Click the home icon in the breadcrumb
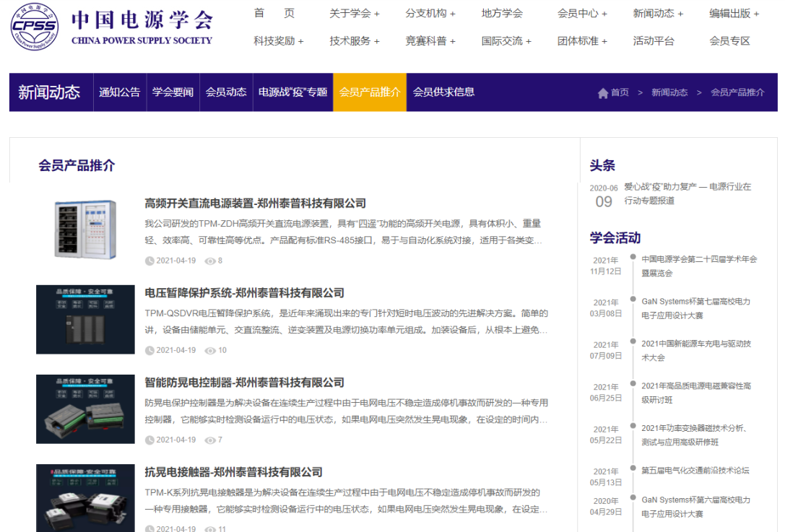The image size is (785, 532). click(603, 92)
